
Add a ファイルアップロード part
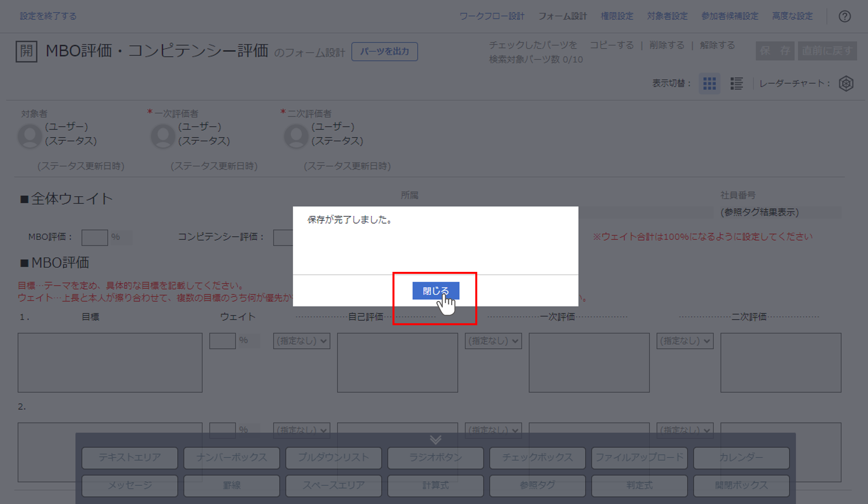click(x=640, y=458)
